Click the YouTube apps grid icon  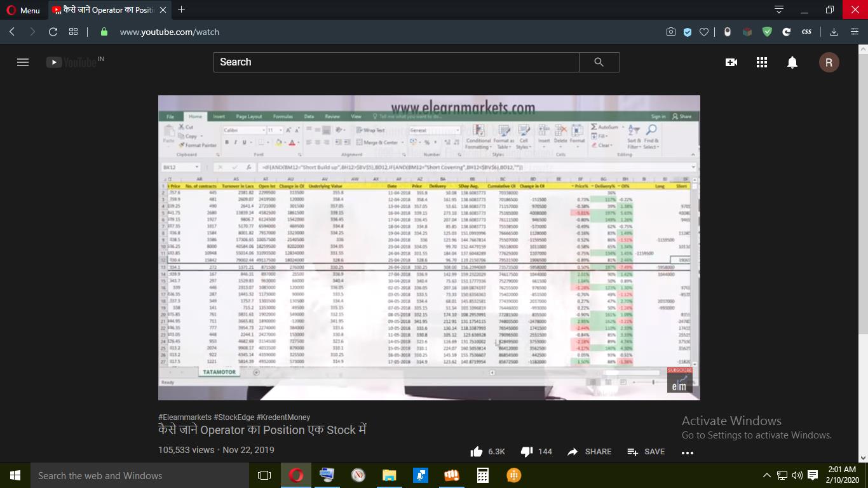pos(761,62)
